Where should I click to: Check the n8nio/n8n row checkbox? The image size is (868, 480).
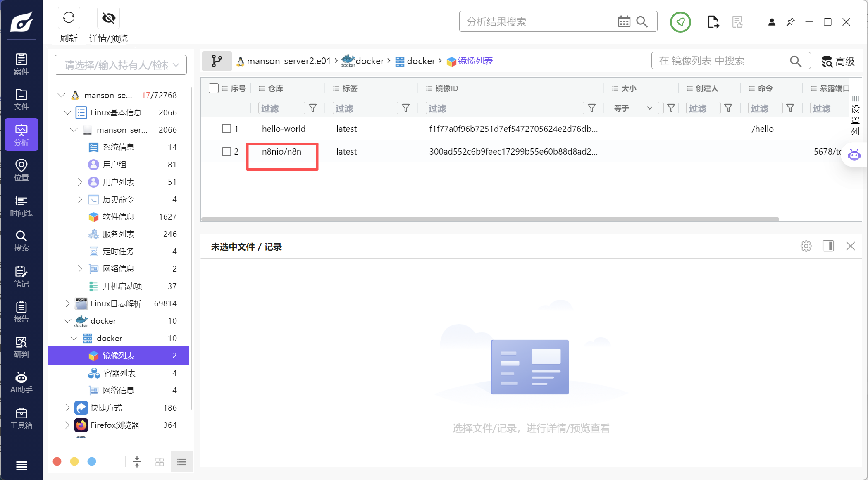tap(227, 152)
